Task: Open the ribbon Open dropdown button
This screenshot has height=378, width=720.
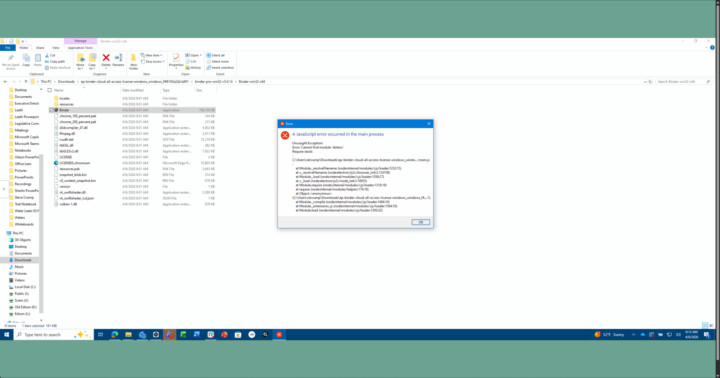Action: pos(193,56)
